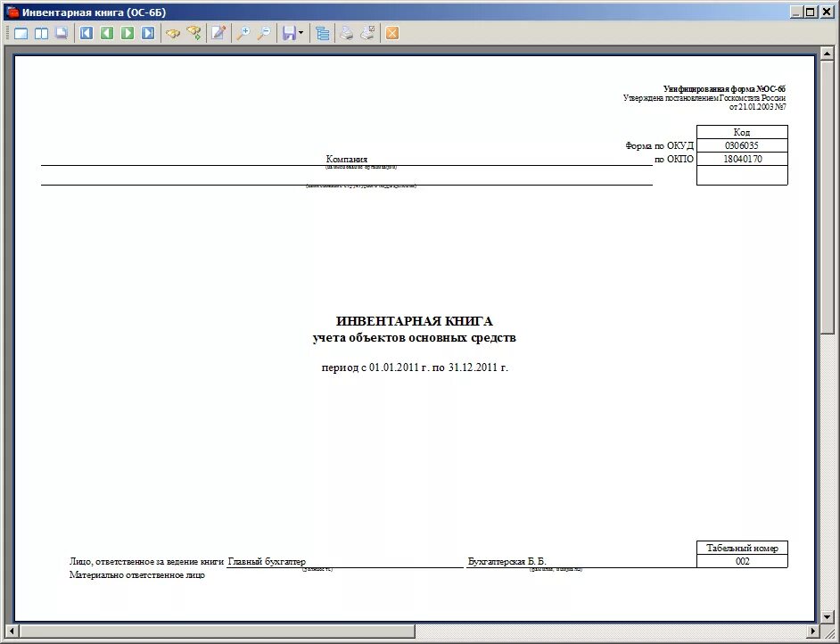Minimize the Инвентарная книга window
The height and width of the screenshot is (644, 840).
tap(797, 12)
